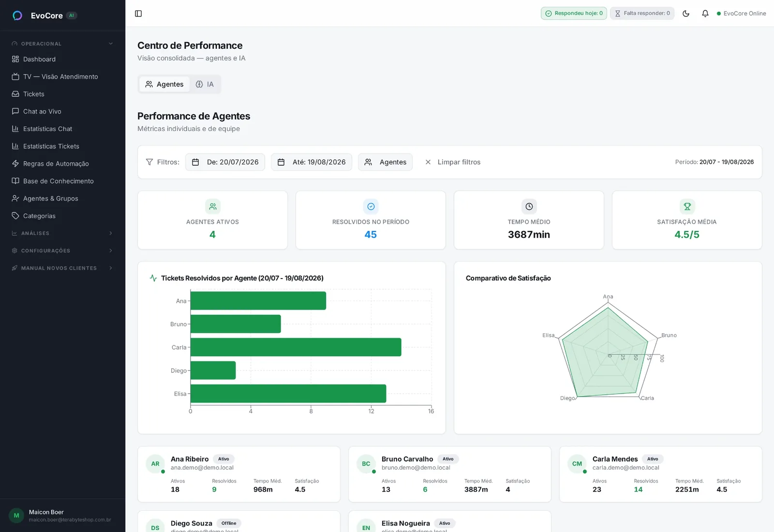
Task: Go to Tickets in the sidebar
Action: click(x=62, y=94)
